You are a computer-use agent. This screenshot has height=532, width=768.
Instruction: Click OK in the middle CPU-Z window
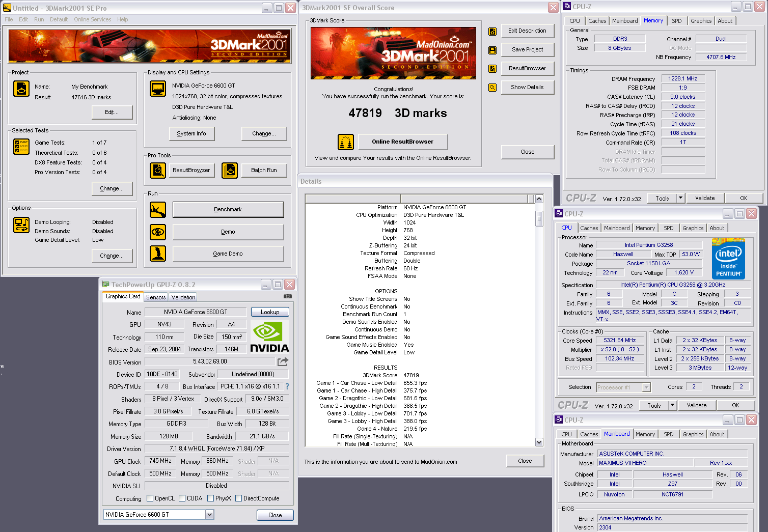click(x=735, y=405)
